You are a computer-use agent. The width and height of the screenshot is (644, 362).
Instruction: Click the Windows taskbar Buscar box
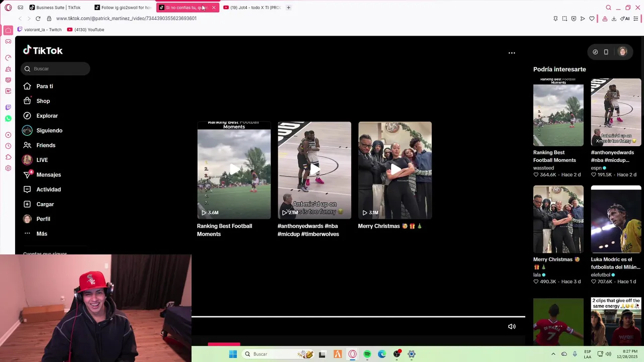point(278,354)
